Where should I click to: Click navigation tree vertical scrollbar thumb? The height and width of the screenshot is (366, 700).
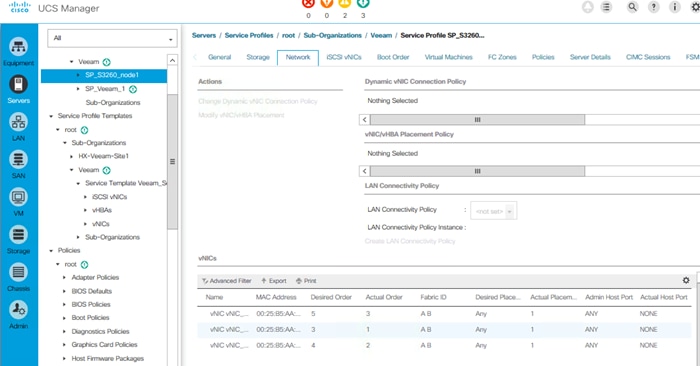click(x=172, y=162)
